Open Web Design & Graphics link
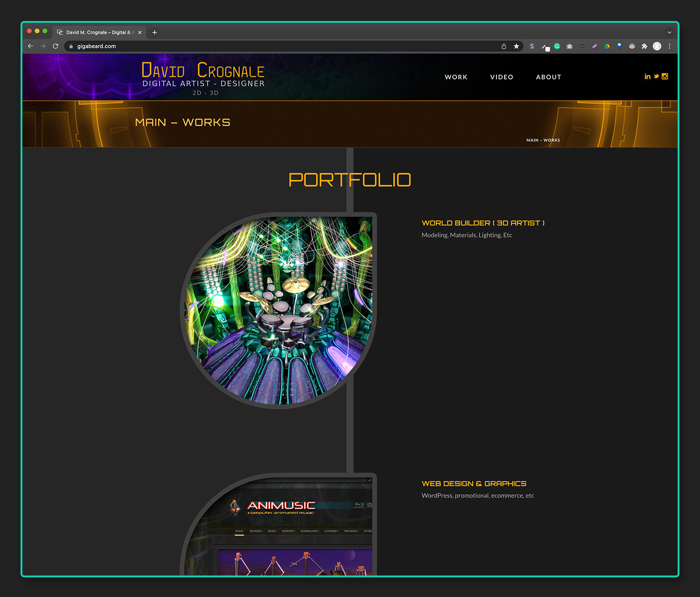Viewport: 700px width, 597px height. tap(474, 484)
